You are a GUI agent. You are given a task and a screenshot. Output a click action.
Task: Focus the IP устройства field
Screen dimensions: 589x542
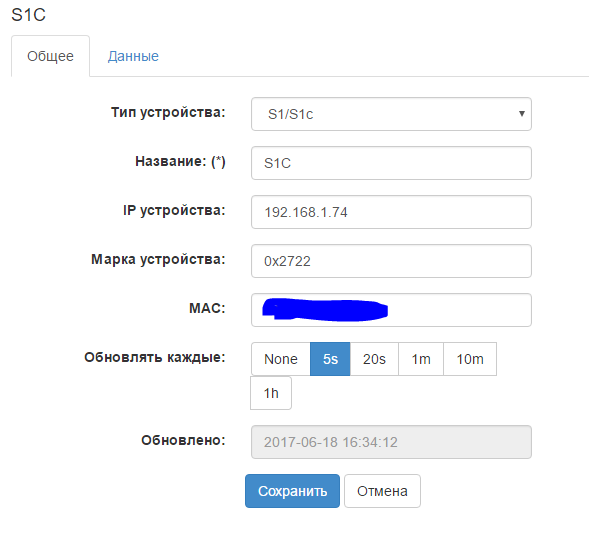(391, 212)
